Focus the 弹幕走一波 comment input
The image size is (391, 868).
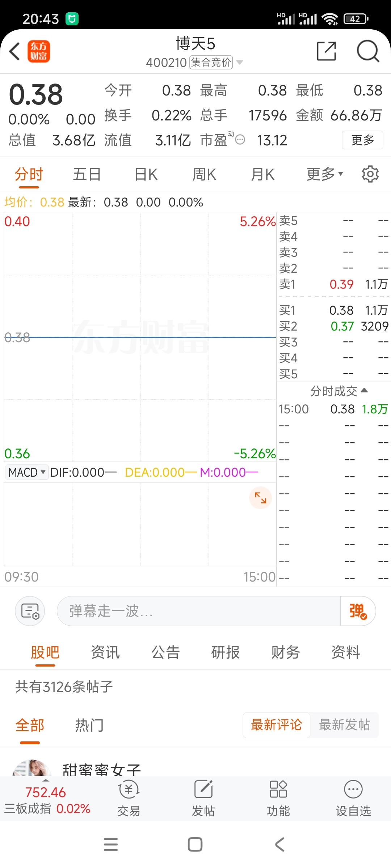[x=198, y=611]
